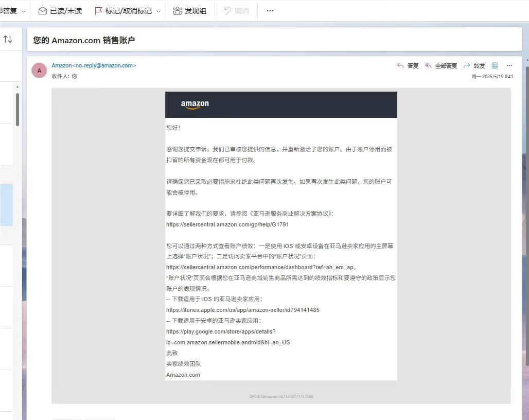Click the subject line 您的 Amazon.com 销售账户
Screen dimensions: 529x420
pyautogui.click(x=84, y=40)
